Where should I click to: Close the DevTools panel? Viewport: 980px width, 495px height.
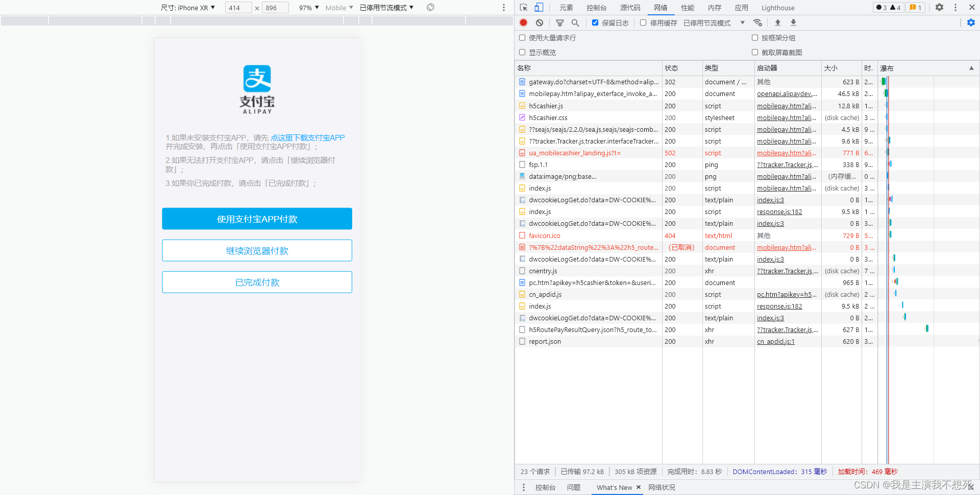click(x=972, y=7)
